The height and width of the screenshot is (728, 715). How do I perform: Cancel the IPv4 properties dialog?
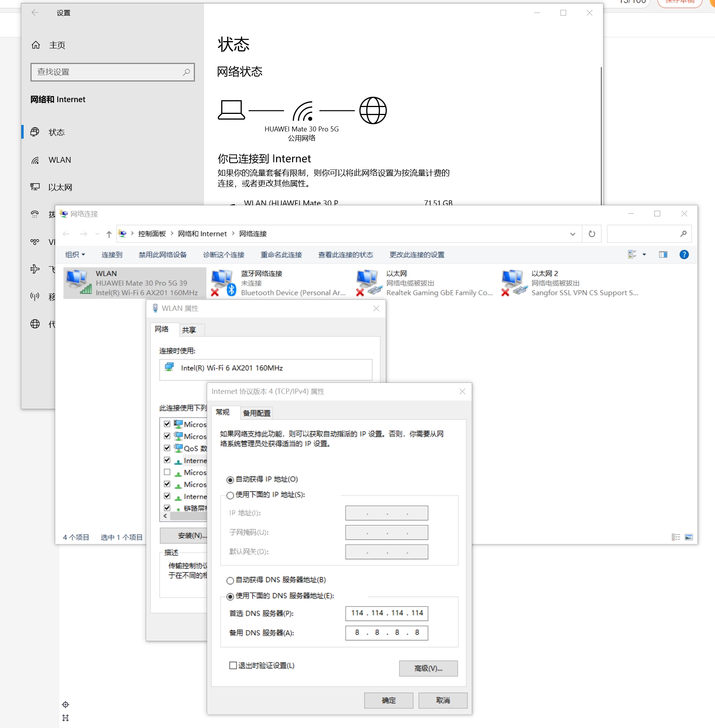point(443,700)
